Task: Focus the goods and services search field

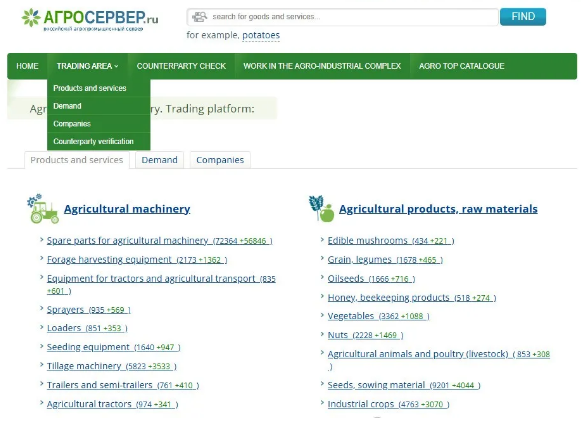Action: click(x=343, y=17)
